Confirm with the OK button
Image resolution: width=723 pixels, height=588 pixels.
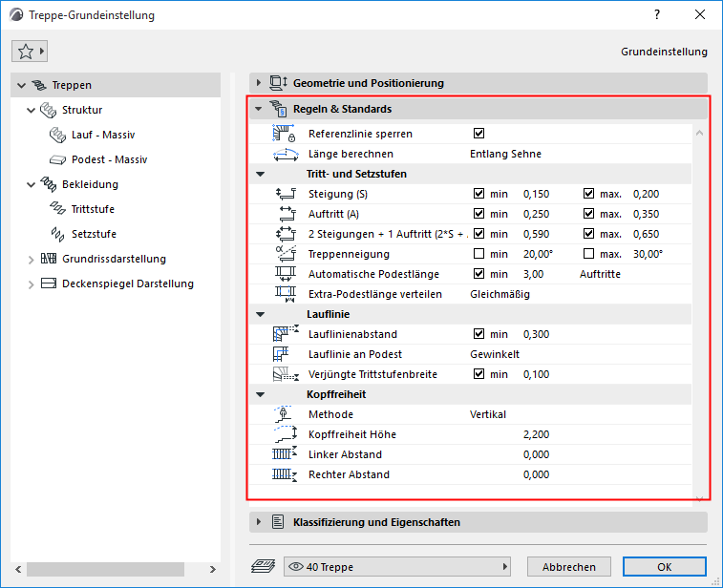[x=665, y=567]
